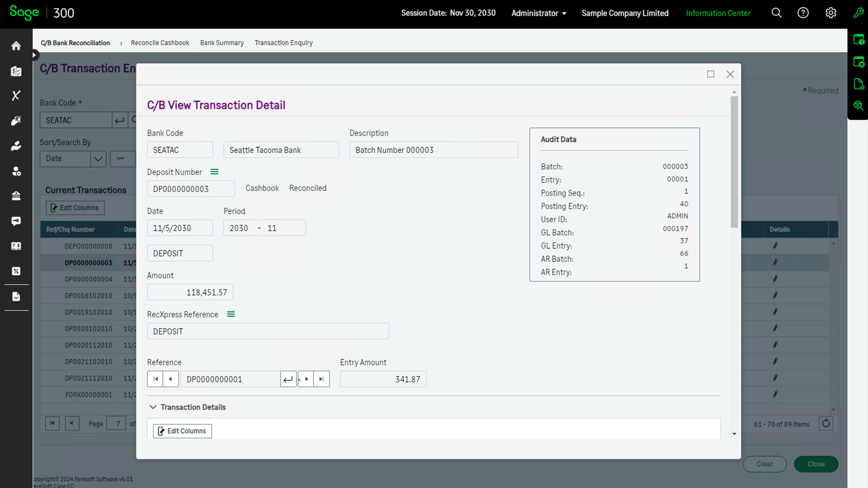Click the Edit Columns button under Current Transactions
This screenshot has height=488, width=868.
click(x=75, y=208)
